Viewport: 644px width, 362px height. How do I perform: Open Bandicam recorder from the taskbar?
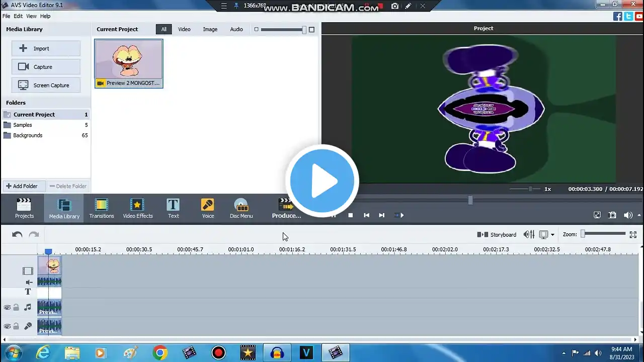pos(218,353)
